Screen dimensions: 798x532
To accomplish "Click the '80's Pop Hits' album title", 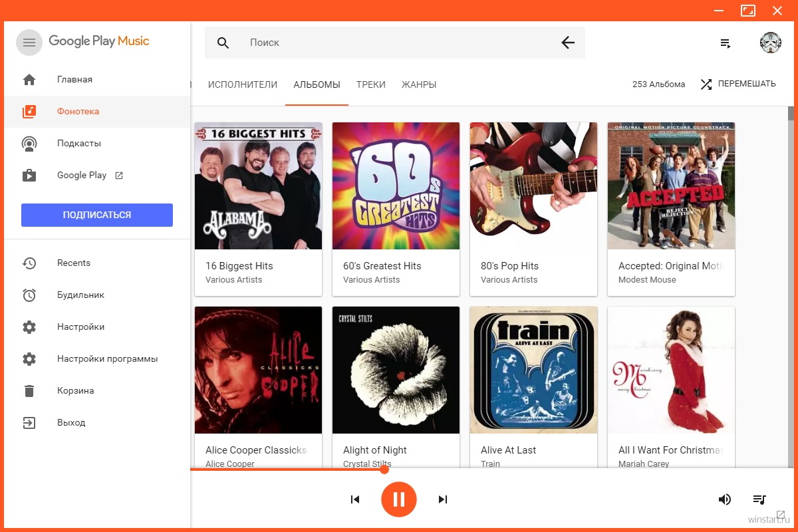I will [510, 266].
